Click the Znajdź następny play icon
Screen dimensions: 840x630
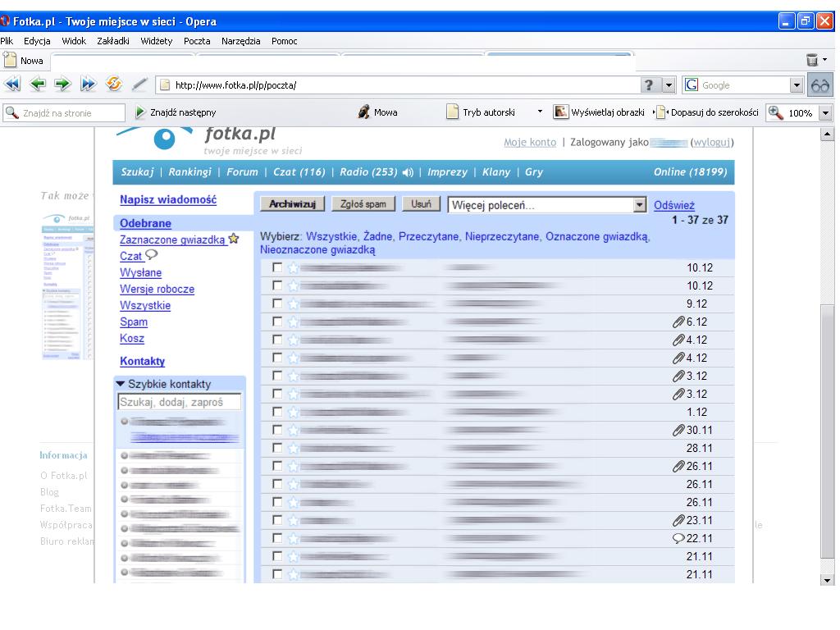139,112
